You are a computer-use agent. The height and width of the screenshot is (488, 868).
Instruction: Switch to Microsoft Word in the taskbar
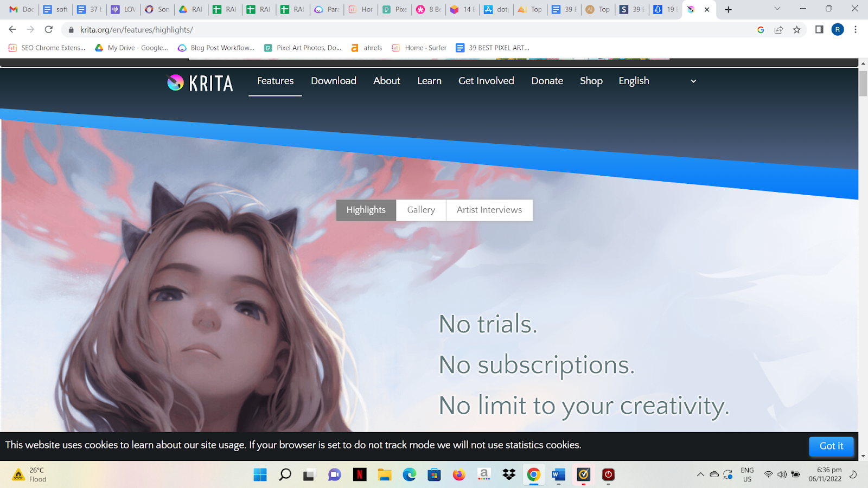[x=559, y=475]
